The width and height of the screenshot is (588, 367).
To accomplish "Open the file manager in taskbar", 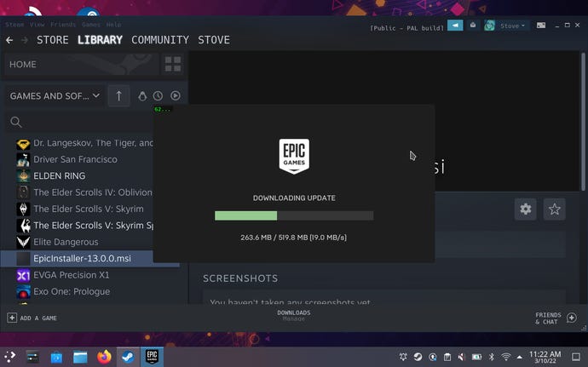I will [x=80, y=357].
